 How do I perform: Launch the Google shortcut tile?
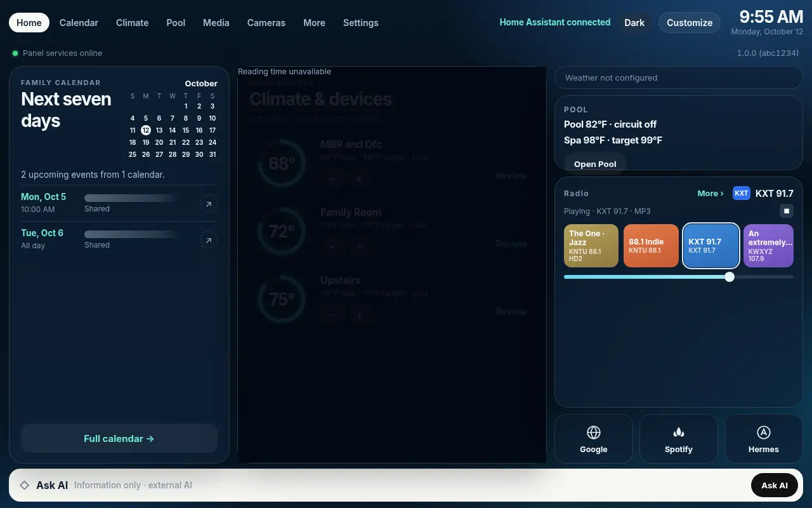pos(594,439)
